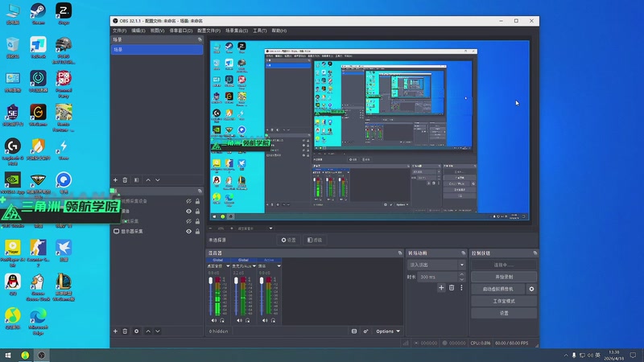Click the 设置 properties button under preview

click(x=289, y=240)
